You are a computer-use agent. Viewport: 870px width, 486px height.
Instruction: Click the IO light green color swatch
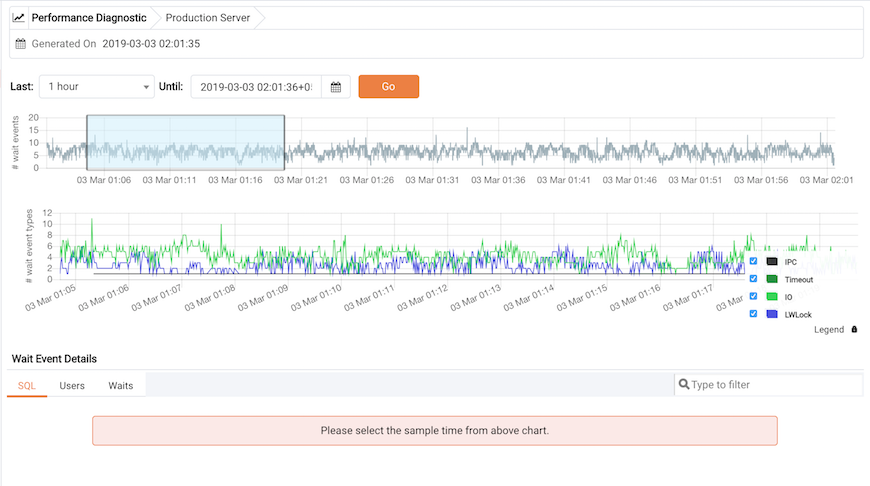click(772, 297)
